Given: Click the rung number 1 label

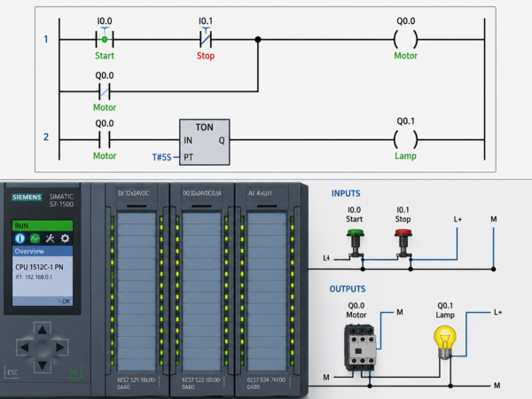Looking at the screenshot, I should coord(46,39).
